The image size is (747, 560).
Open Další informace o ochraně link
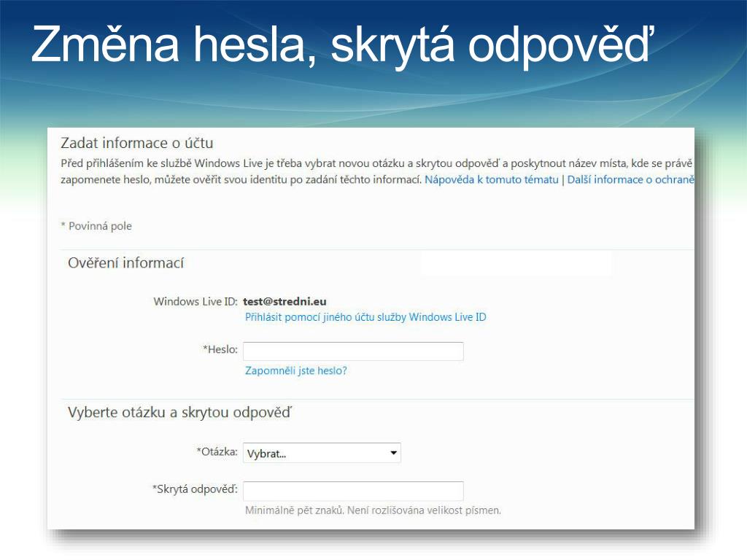tap(630, 179)
